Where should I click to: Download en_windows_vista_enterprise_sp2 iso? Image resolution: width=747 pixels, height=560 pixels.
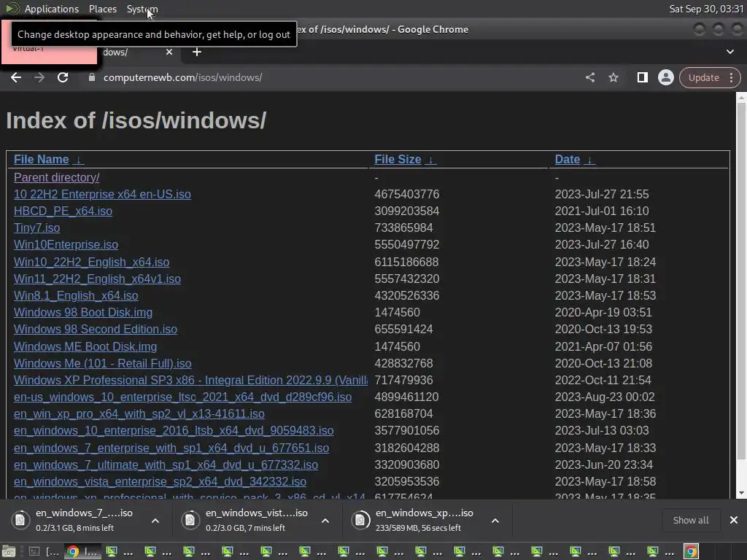point(160,481)
